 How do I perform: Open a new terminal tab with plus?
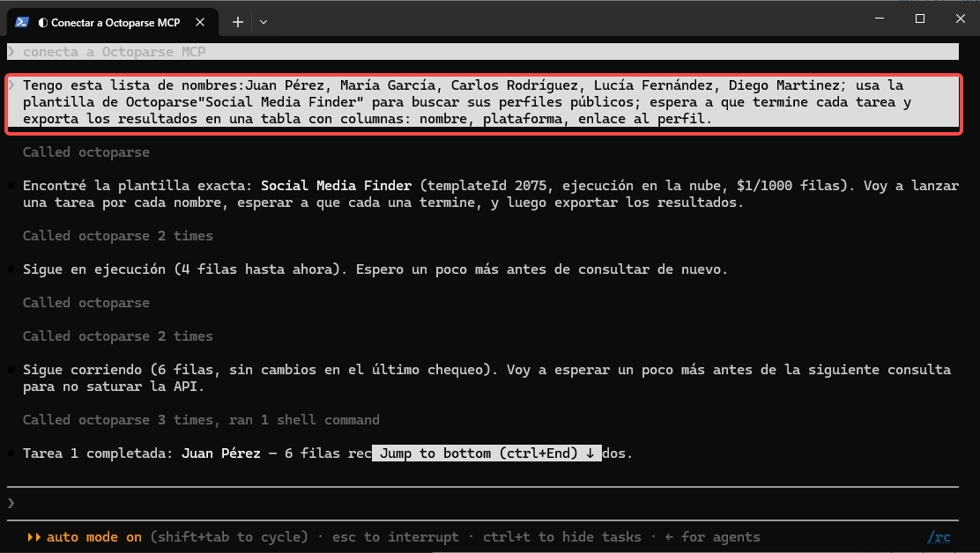237,22
